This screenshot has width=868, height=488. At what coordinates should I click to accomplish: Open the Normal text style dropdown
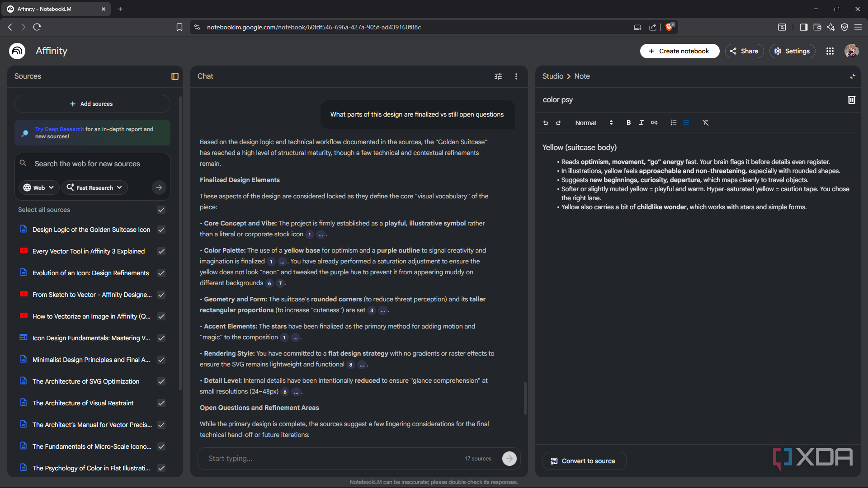pyautogui.click(x=594, y=123)
